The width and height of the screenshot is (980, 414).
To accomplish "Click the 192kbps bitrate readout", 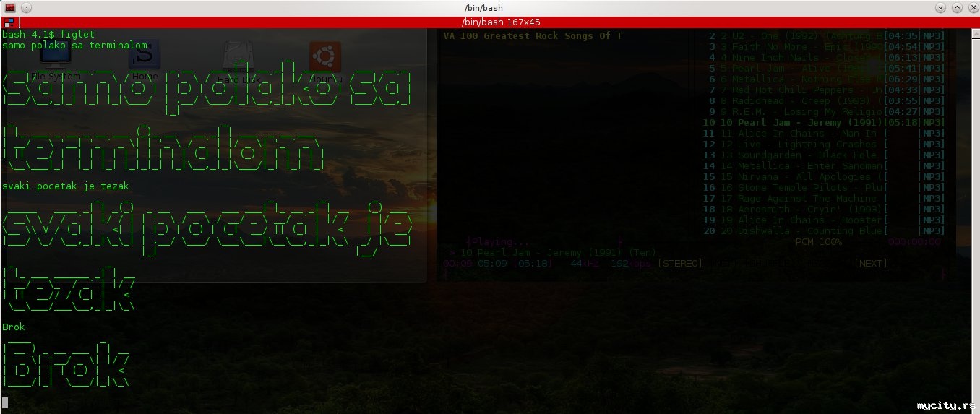I will 631,263.
